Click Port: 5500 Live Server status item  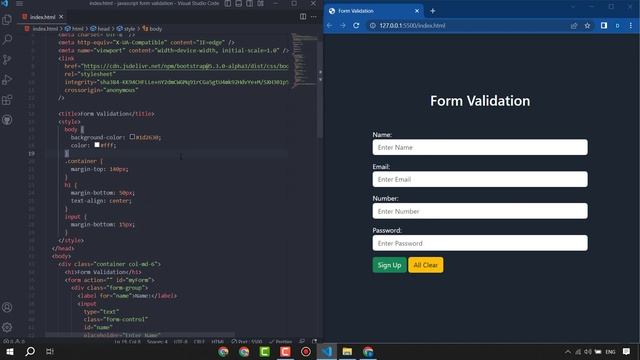click(x=247, y=342)
